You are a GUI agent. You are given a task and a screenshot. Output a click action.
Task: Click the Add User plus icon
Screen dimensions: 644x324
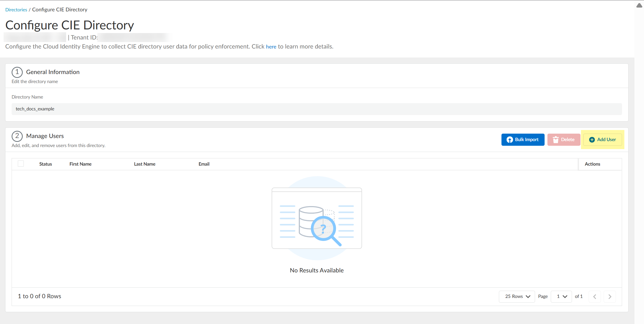click(592, 140)
